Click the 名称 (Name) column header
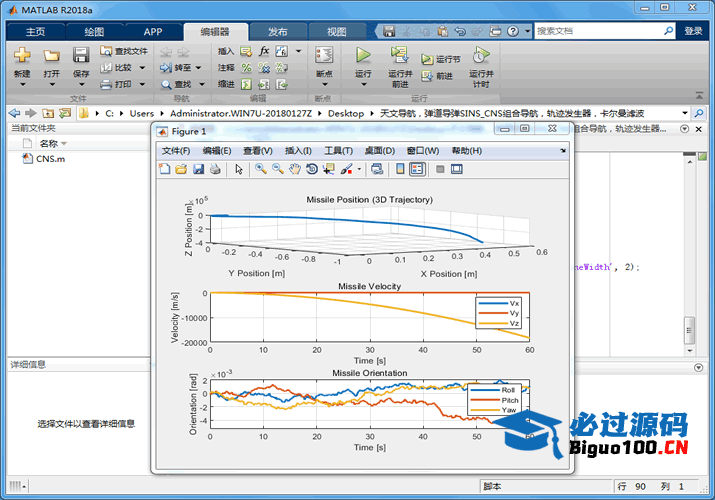 point(49,144)
